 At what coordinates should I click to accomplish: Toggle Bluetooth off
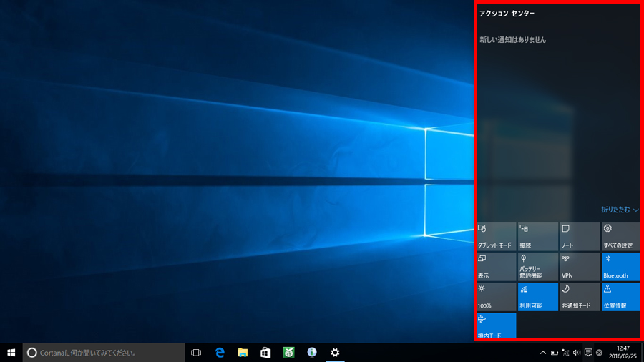pos(620,267)
